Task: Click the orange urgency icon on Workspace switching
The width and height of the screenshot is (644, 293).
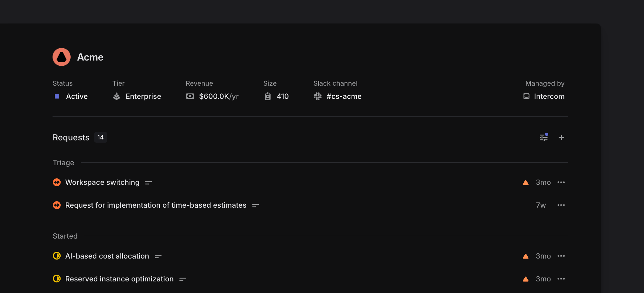Action: (x=57, y=182)
